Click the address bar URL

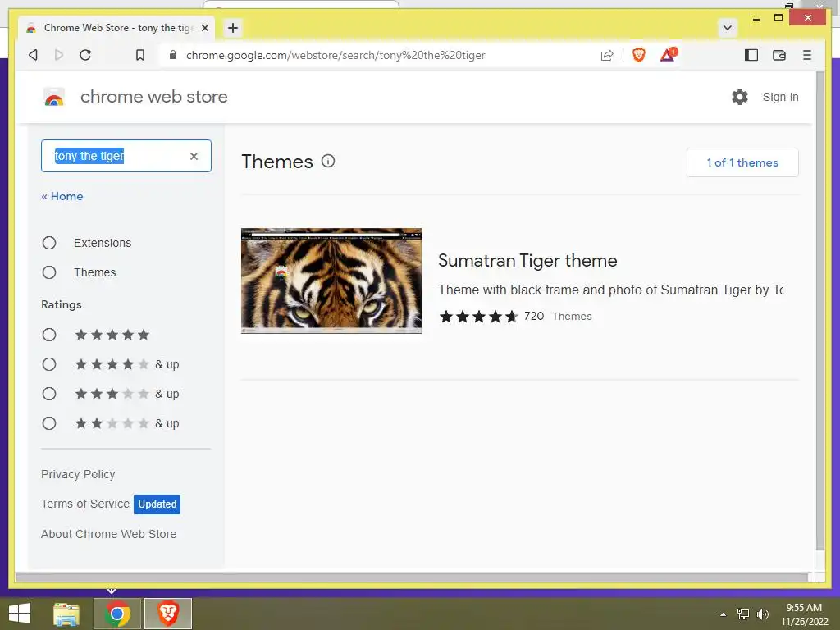coord(336,55)
